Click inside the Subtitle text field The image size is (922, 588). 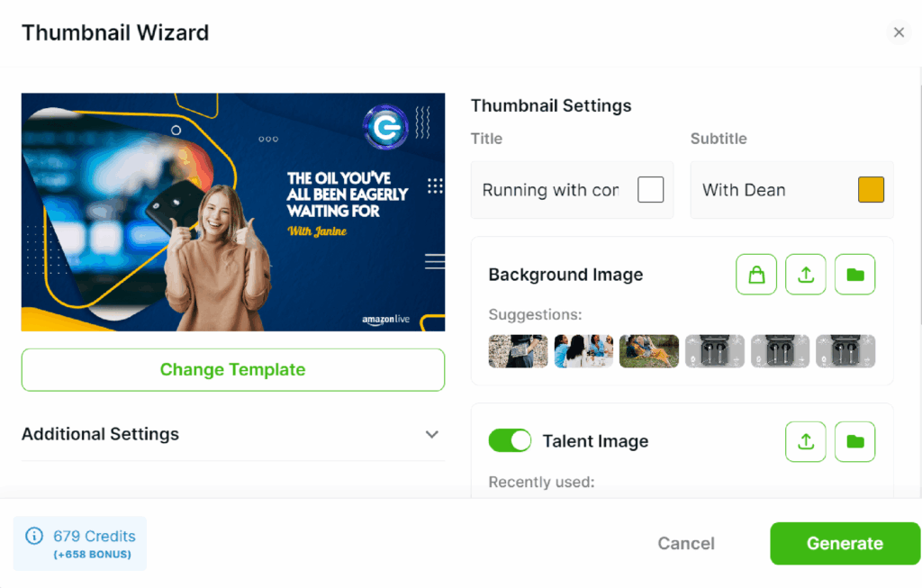[x=765, y=190]
